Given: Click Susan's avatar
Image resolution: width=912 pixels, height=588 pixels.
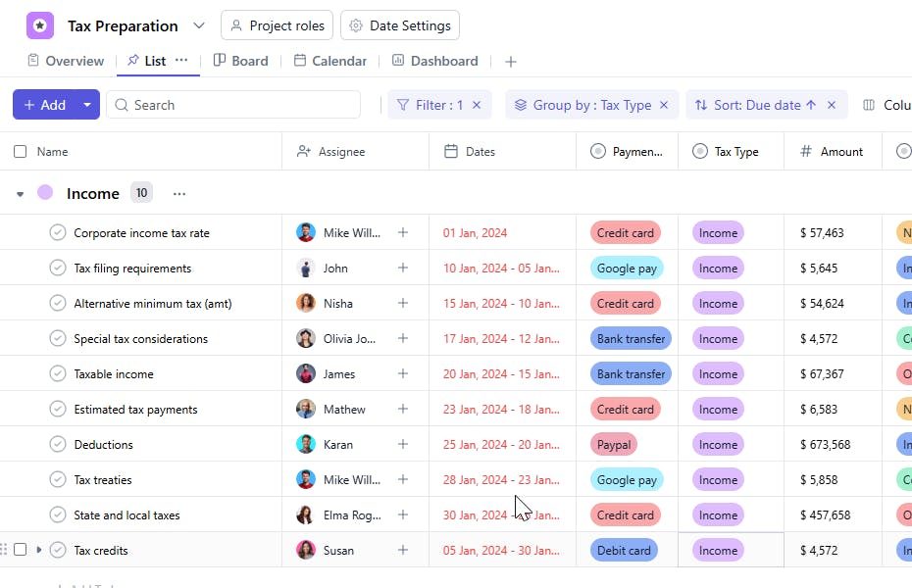Looking at the screenshot, I should 306,550.
